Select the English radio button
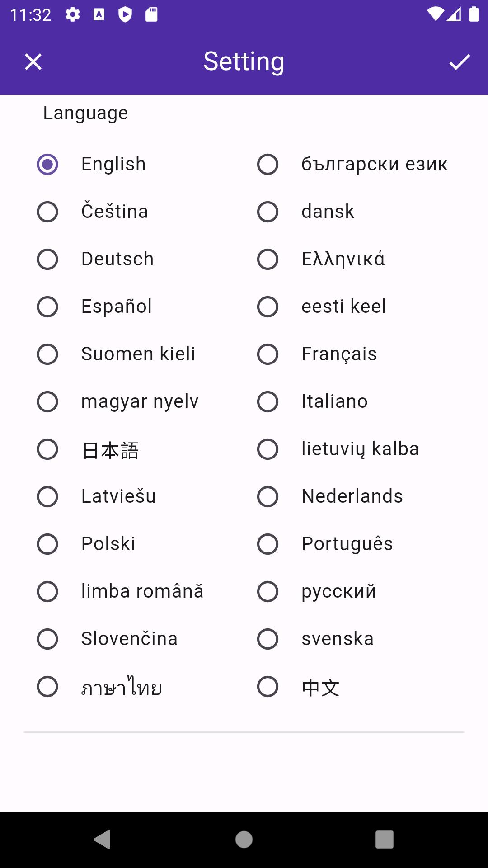488x868 pixels. tap(47, 164)
